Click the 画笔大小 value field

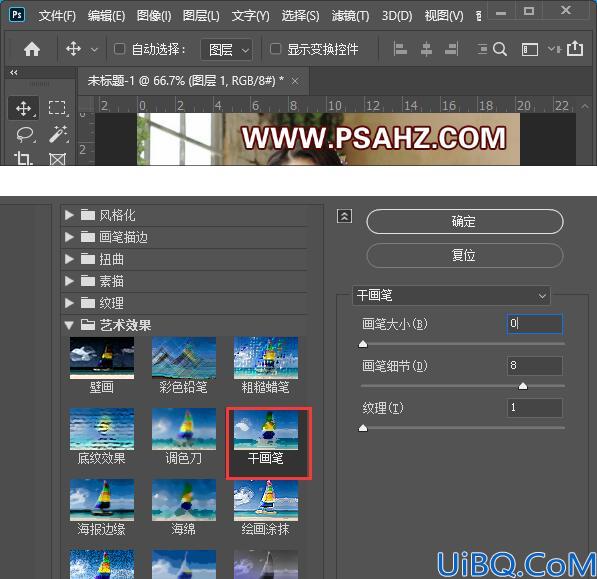pos(535,324)
